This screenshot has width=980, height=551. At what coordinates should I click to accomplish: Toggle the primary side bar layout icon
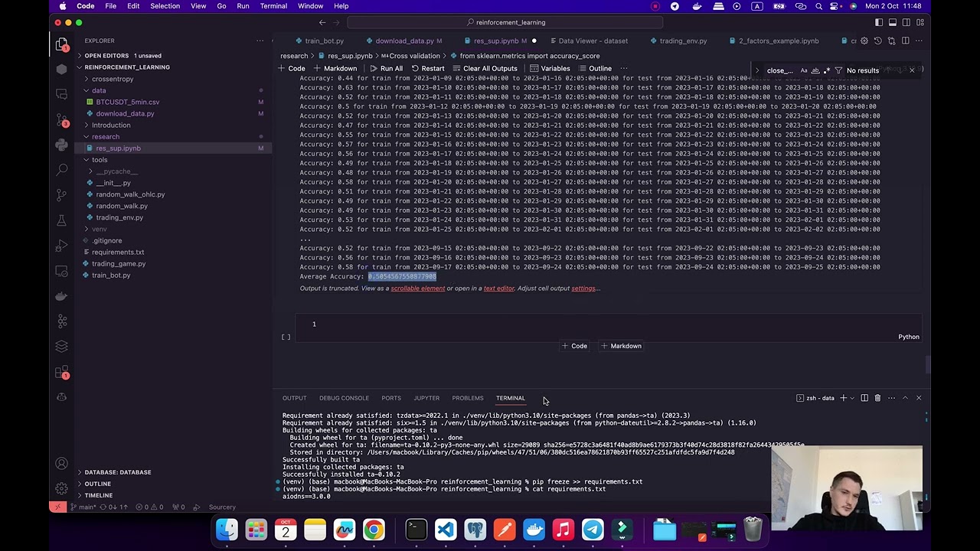(x=878, y=22)
